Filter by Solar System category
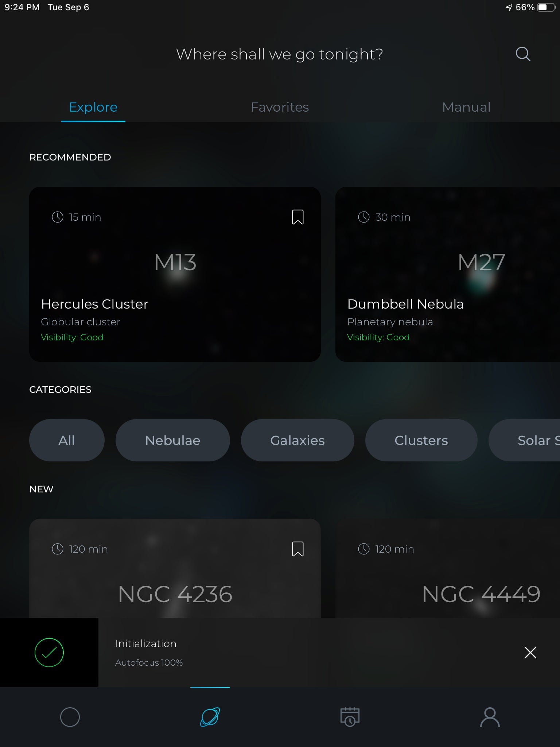 (524, 440)
